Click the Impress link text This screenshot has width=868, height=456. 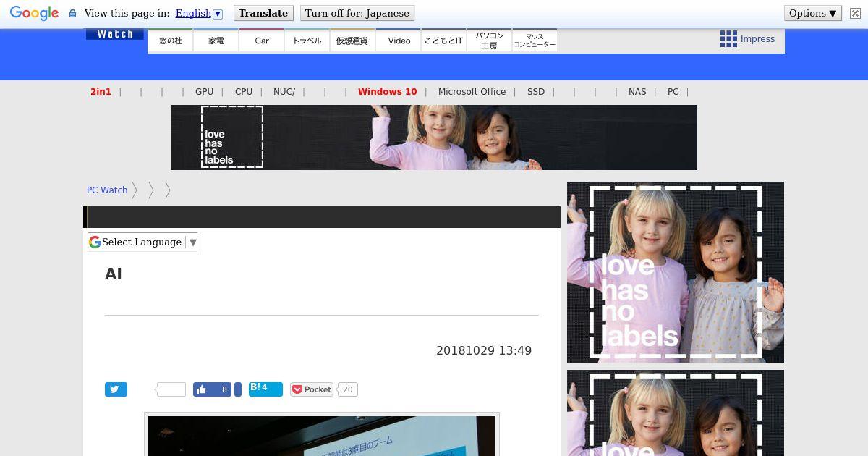click(x=757, y=39)
